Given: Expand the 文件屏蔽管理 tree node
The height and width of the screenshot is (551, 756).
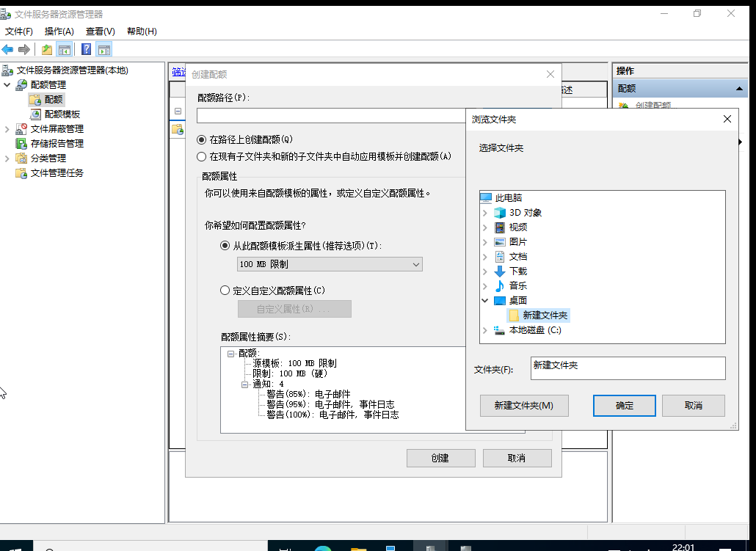Looking at the screenshot, I should [x=7, y=129].
